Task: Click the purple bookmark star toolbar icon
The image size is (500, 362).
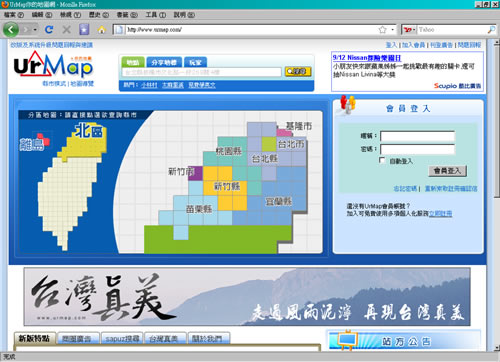Action: click(x=84, y=30)
